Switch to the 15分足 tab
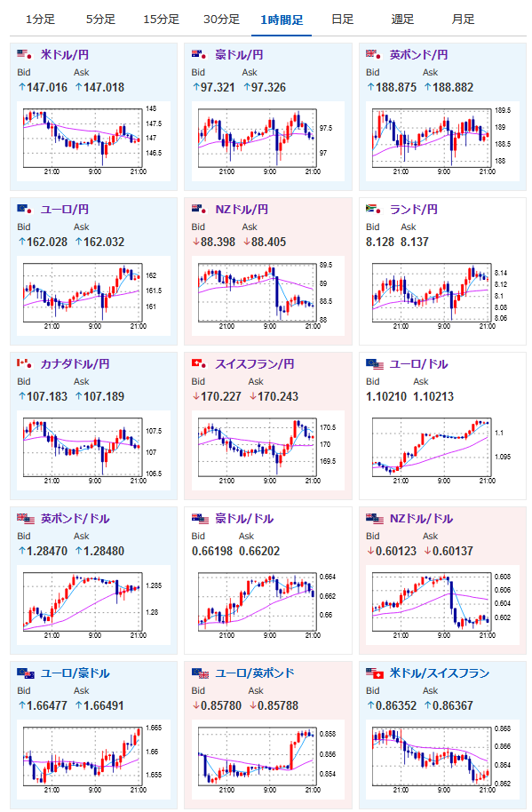This screenshot has height=812, width=532. (161, 20)
